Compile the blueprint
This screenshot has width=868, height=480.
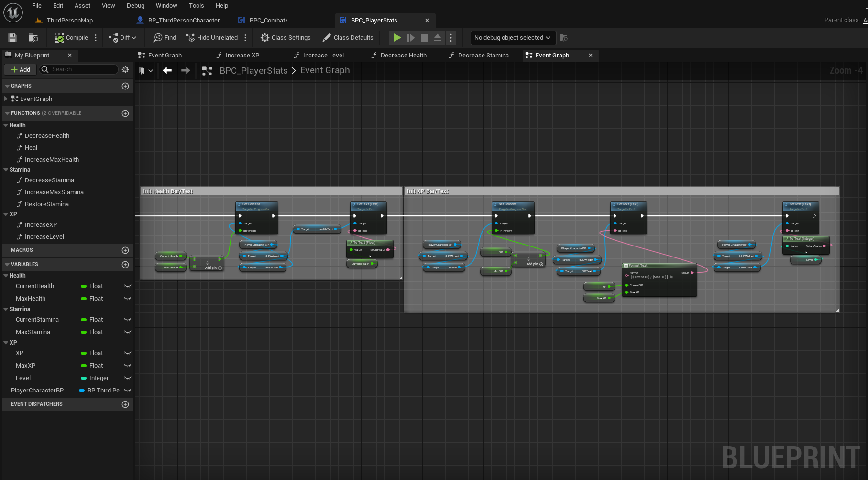pyautogui.click(x=71, y=38)
